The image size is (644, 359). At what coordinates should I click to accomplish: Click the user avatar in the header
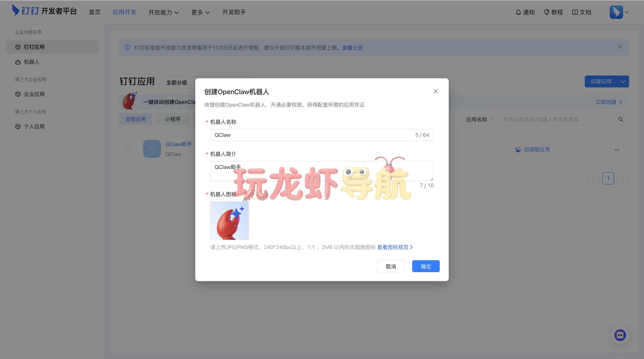point(616,12)
